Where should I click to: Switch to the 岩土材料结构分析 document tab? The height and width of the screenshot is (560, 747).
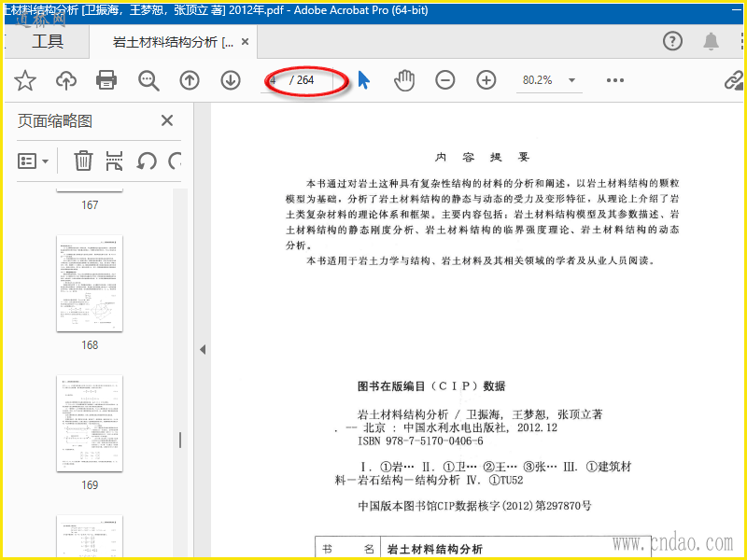click(174, 42)
